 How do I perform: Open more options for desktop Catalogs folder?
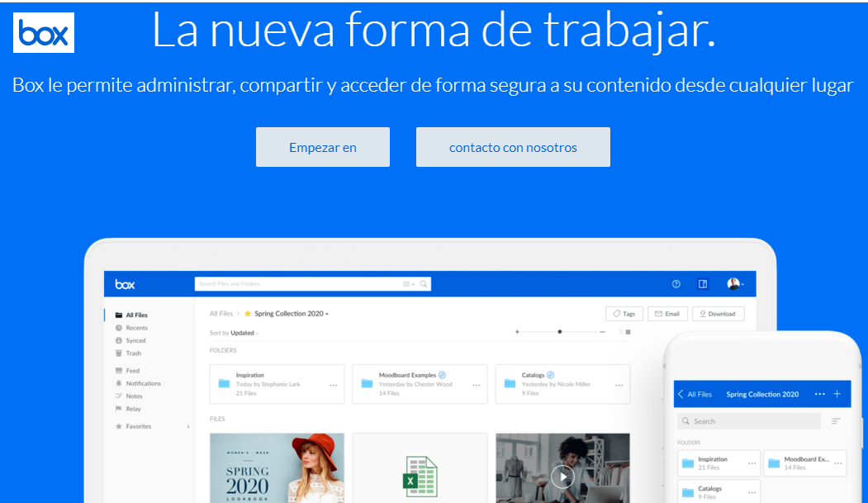pos(619,385)
